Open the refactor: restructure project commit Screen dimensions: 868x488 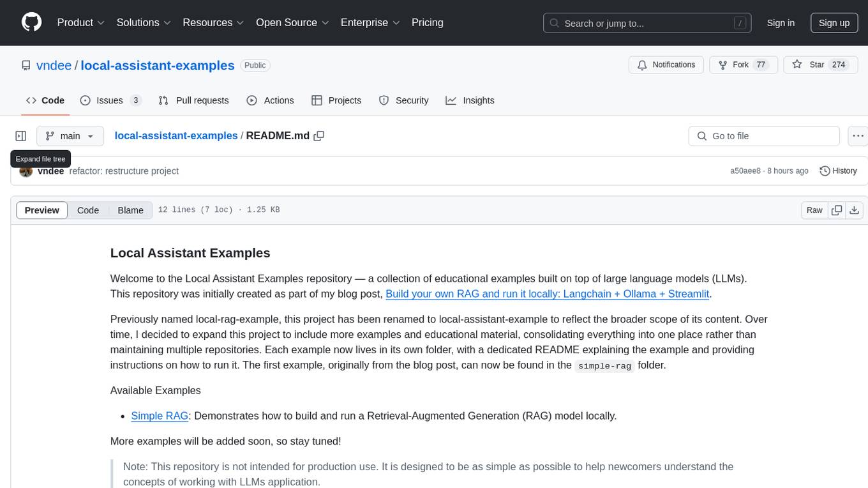tap(124, 171)
